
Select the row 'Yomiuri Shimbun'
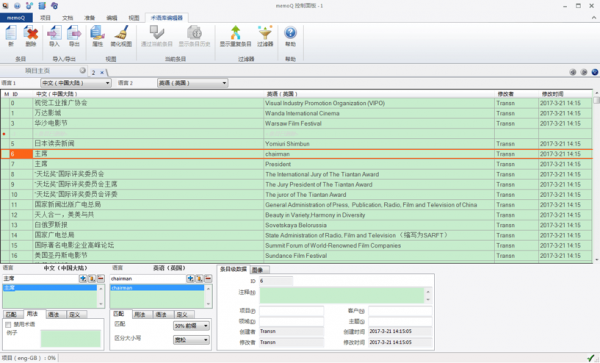point(297,144)
